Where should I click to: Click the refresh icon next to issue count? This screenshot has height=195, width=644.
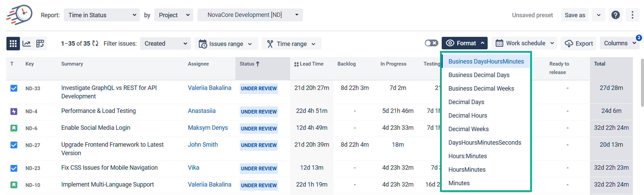(x=95, y=44)
